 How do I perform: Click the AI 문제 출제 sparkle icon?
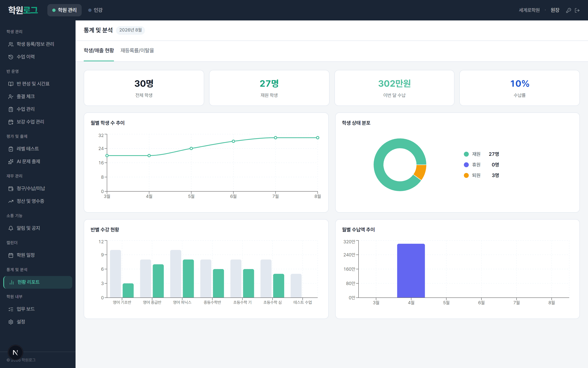pos(11,162)
